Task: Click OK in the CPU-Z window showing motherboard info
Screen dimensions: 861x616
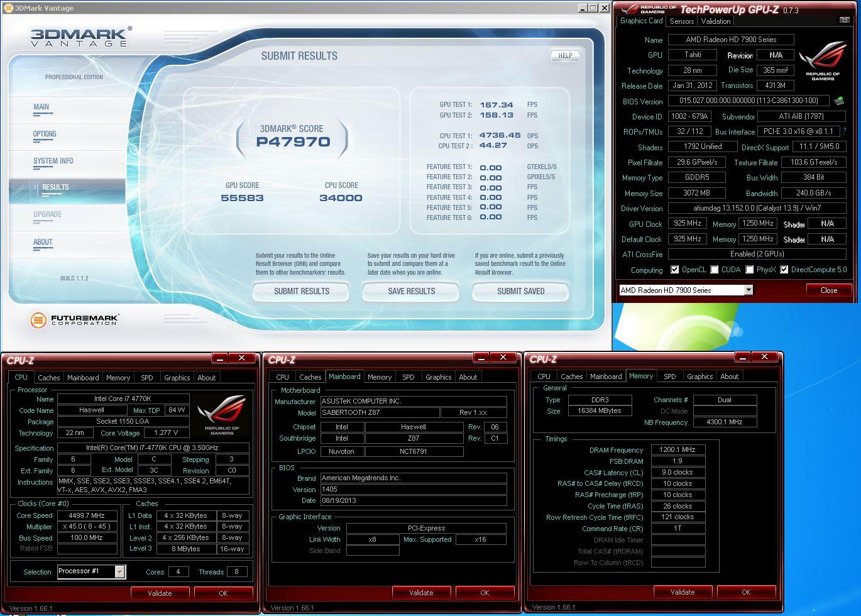Action: pos(485,592)
